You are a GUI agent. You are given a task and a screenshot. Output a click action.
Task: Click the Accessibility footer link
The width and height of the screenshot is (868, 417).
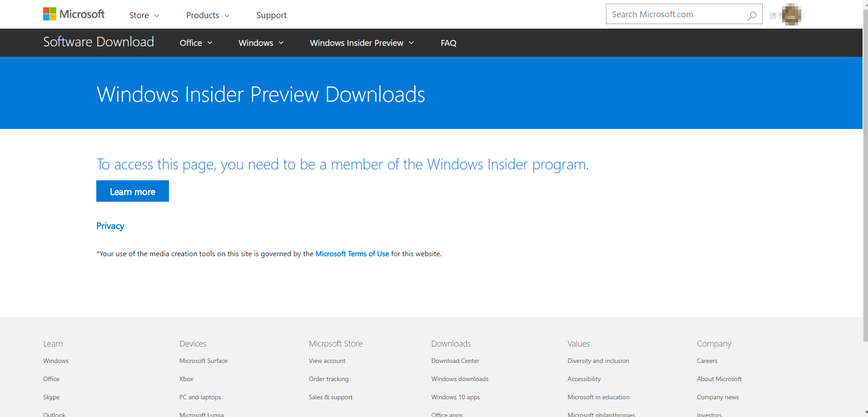tap(584, 379)
